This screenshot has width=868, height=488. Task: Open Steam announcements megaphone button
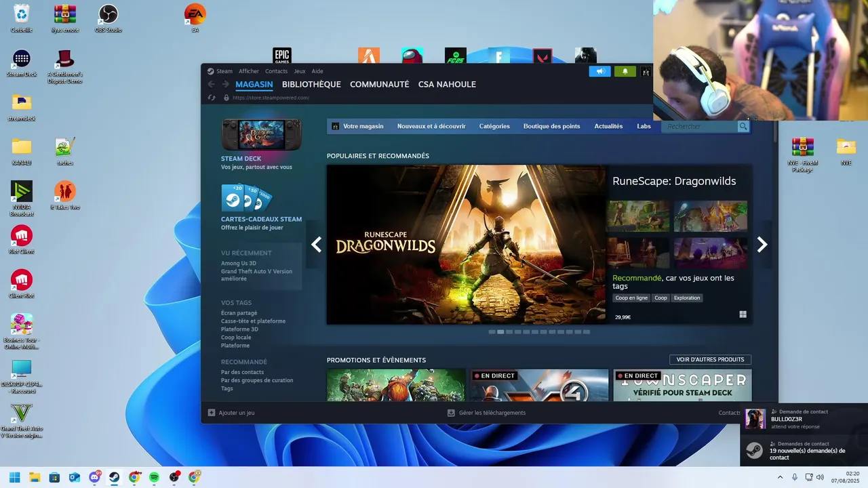(x=600, y=71)
